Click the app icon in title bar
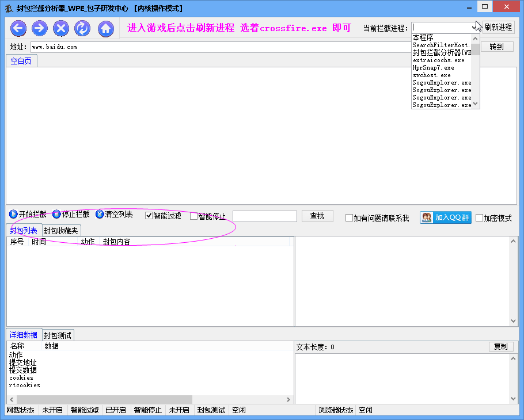The image size is (524, 420). (9, 8)
